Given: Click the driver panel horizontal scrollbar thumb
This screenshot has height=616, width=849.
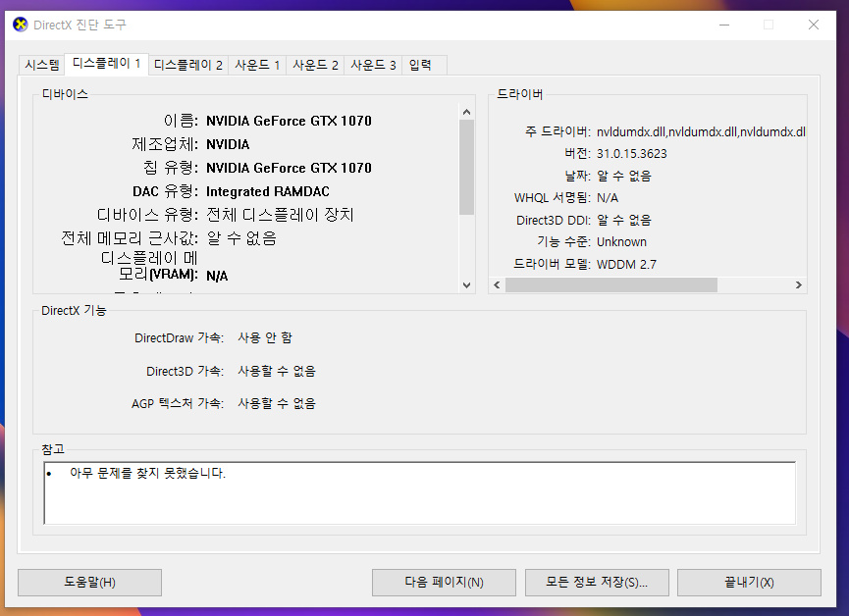Looking at the screenshot, I should point(611,285).
